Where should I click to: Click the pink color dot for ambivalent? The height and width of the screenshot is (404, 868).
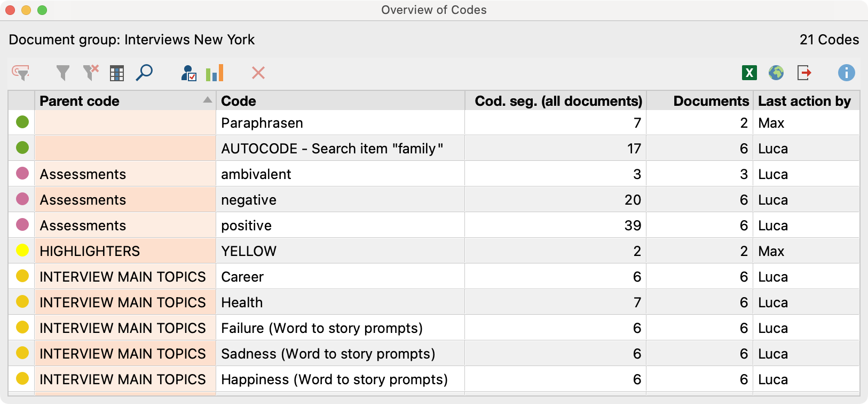(22, 174)
